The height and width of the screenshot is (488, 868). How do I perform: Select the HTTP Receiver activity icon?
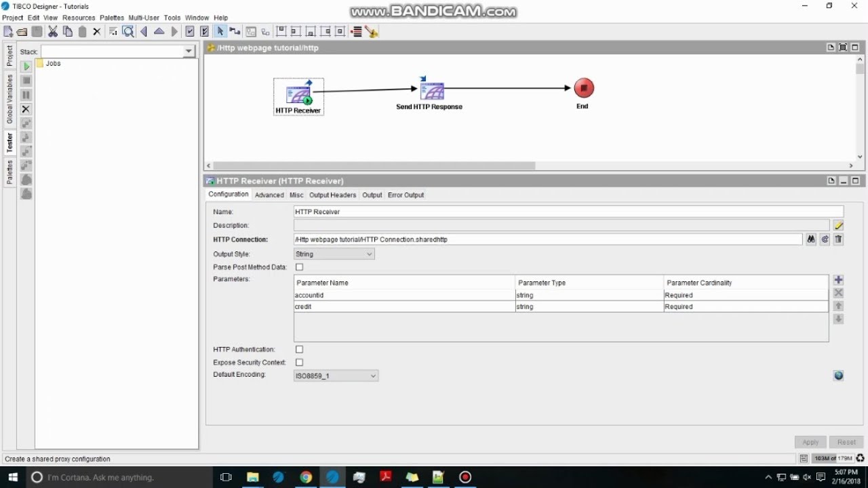(298, 94)
